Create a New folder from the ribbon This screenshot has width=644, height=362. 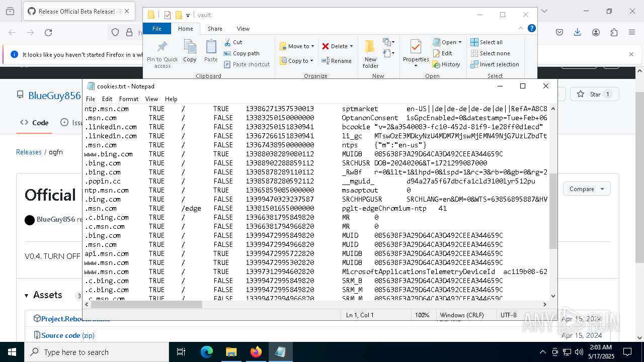(370, 54)
